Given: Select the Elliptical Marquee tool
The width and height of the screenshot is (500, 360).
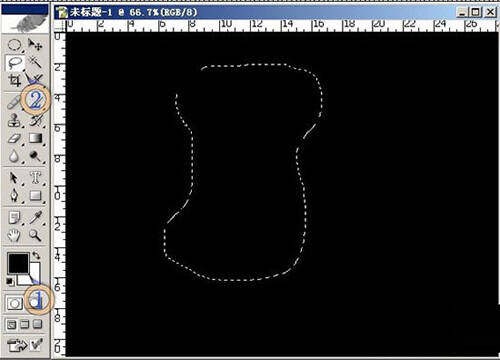Looking at the screenshot, I should pos(14,44).
